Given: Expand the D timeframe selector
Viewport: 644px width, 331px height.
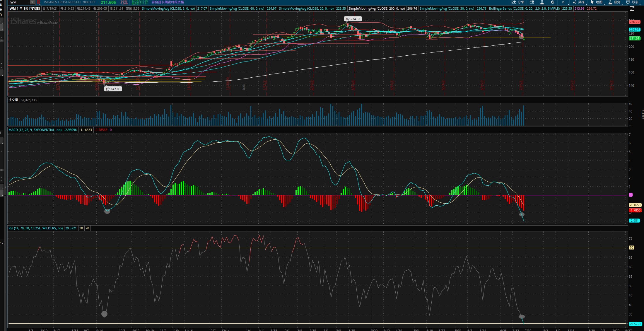Looking at the screenshot, I should (563, 2).
